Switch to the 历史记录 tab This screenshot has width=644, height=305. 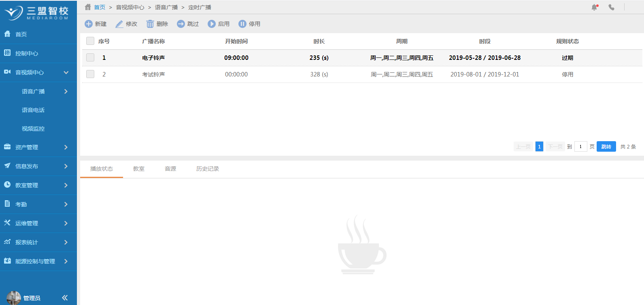point(207,169)
